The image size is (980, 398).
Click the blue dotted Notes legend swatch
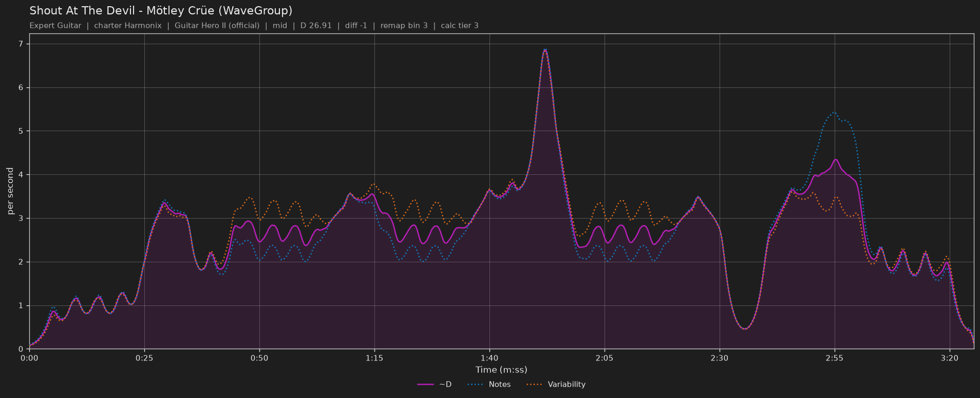coord(476,384)
